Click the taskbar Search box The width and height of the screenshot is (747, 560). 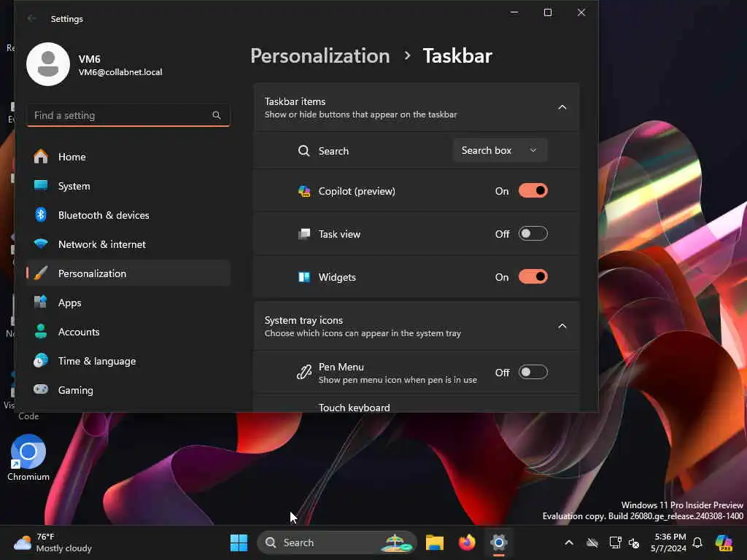[x=337, y=542]
